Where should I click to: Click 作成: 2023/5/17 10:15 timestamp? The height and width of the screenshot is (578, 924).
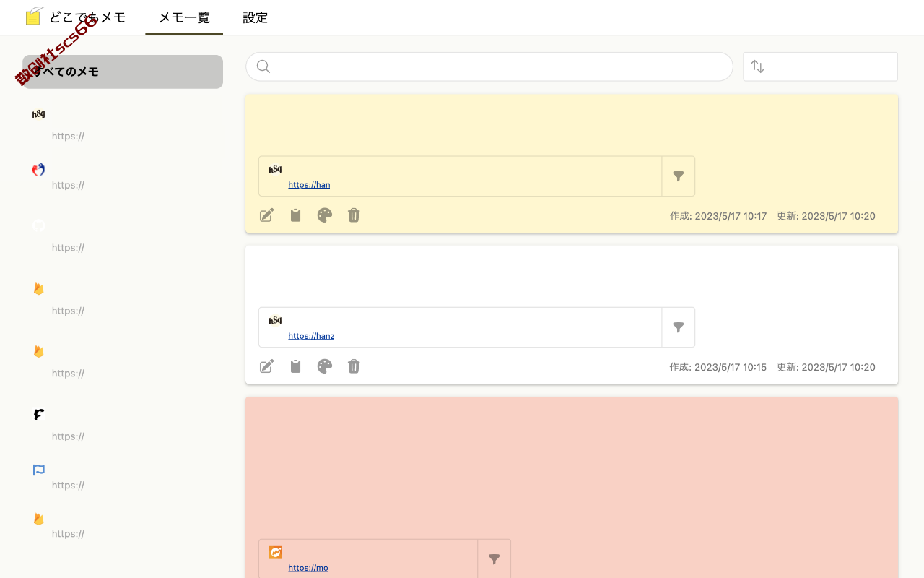718,367
